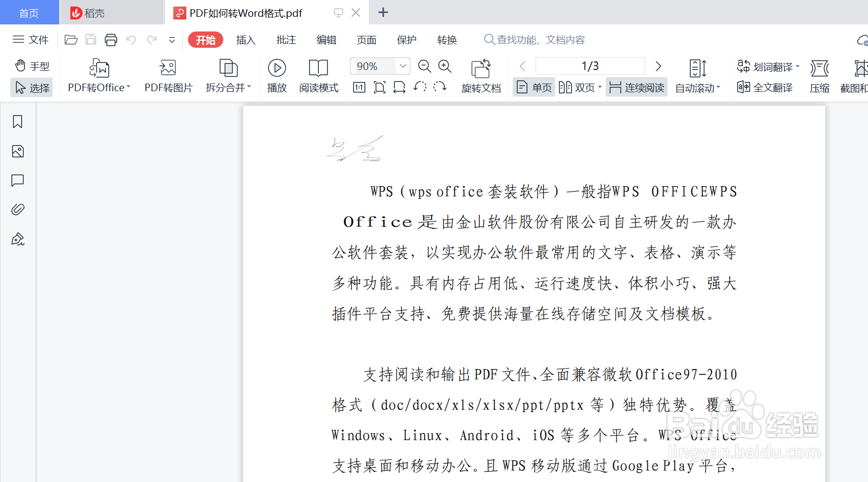The width and height of the screenshot is (868, 482).
Task: Click the undo arrow
Action: (x=131, y=40)
